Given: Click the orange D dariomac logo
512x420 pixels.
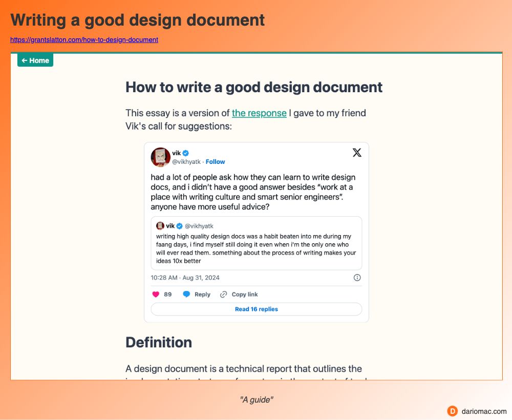Looking at the screenshot, I should coord(453,411).
